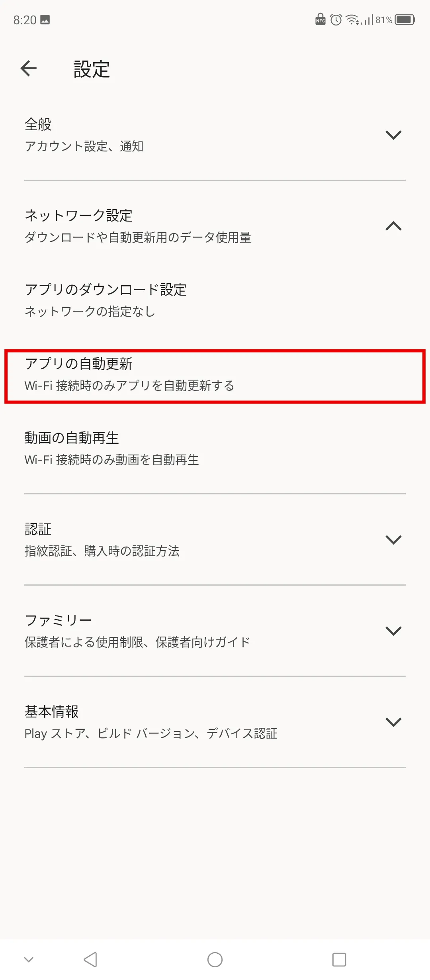Hide the keyboard-down chevron in navigation bar

pos(29,960)
